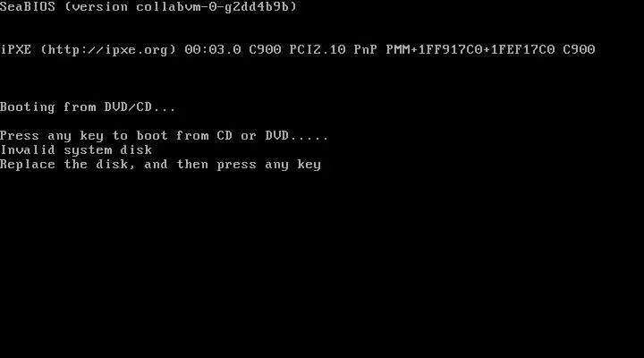Click the PMM+1FF917C0+1FEF17C0 address text
The image size is (644, 358).
470,50
